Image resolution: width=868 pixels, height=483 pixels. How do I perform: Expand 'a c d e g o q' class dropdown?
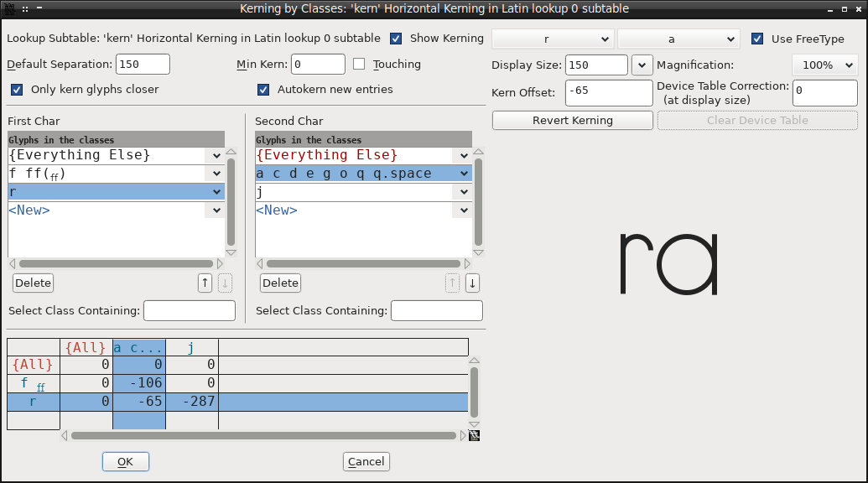point(464,174)
